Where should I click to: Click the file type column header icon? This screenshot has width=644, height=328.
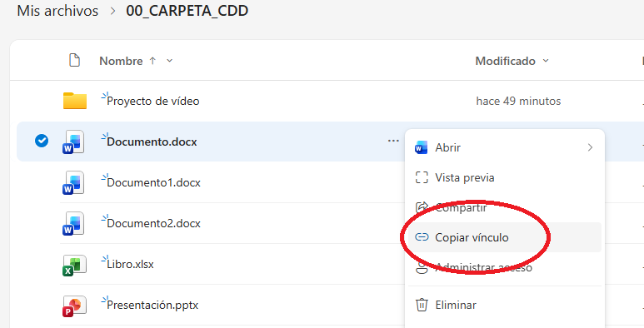[74, 60]
